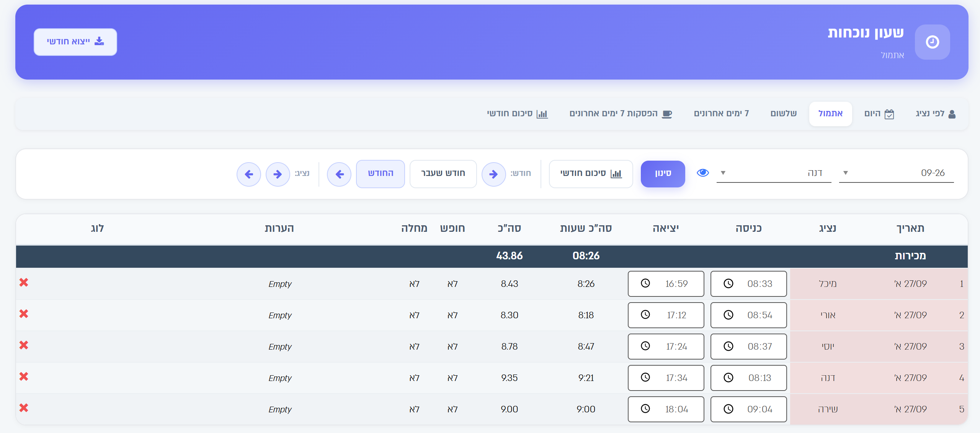Click the red X in אורי's row
Viewport: 980px width, 433px height.
(24, 314)
